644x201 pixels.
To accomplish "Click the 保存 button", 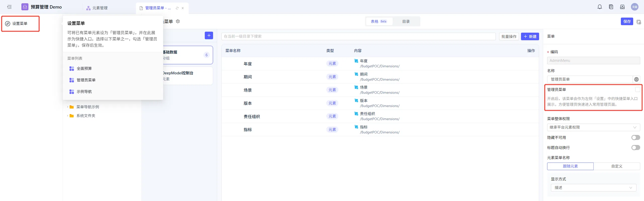I will (x=627, y=22).
